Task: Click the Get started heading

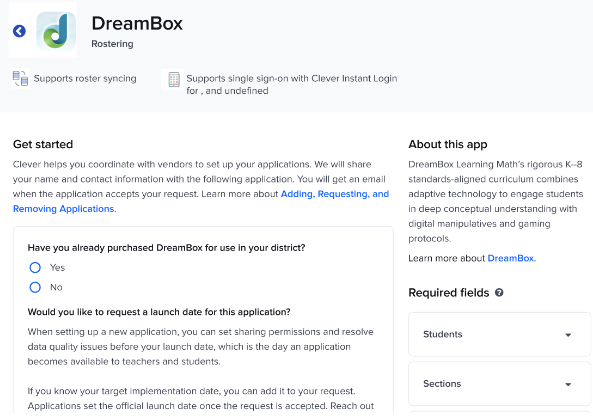Action: [43, 144]
